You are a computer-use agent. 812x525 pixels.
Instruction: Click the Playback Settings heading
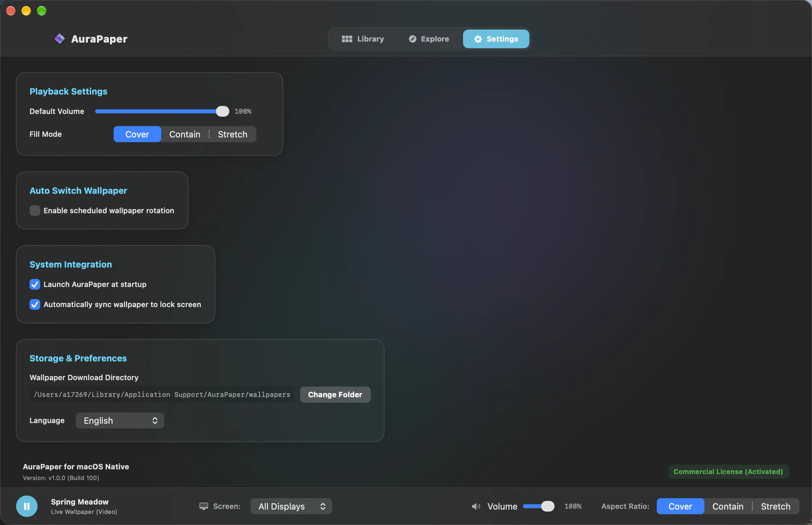click(x=68, y=92)
